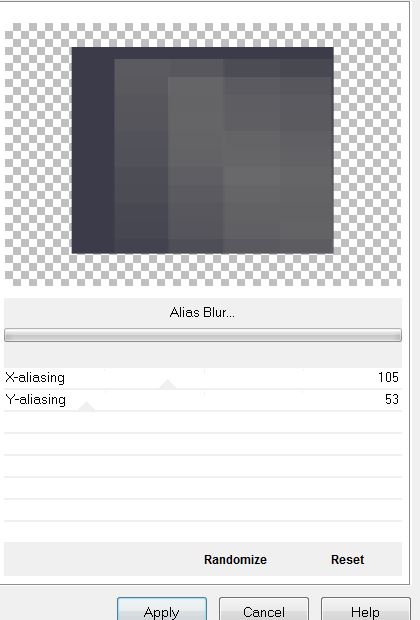This screenshot has height=620, width=420.
Task: Select the X-aliasing value 105
Action: tap(388, 377)
